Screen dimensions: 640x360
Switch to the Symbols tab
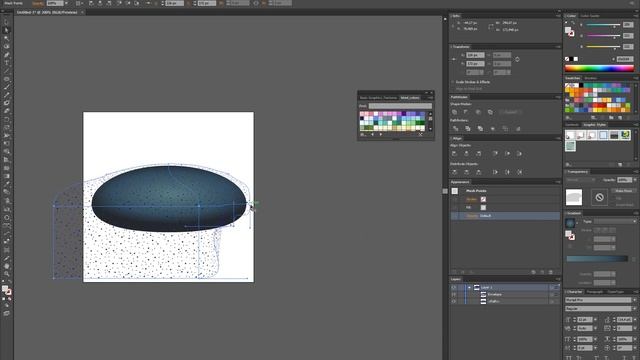[x=572, y=124]
